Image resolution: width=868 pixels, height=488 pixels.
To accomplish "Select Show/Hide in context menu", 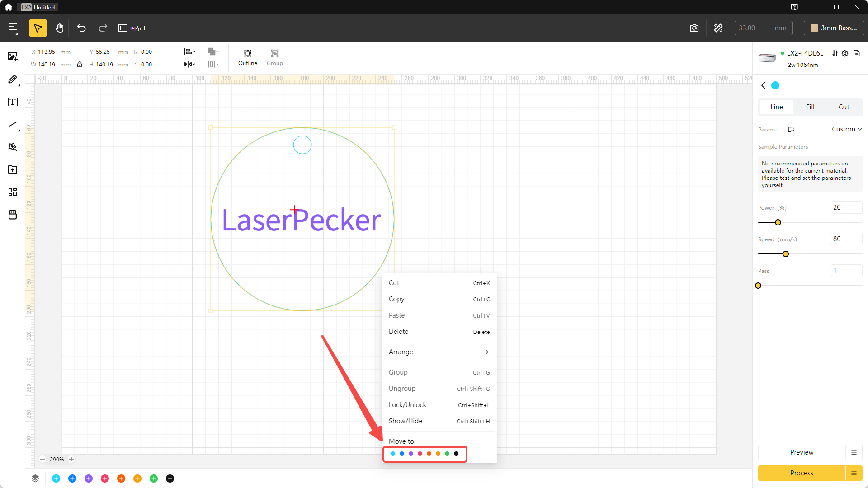I will point(439,421).
